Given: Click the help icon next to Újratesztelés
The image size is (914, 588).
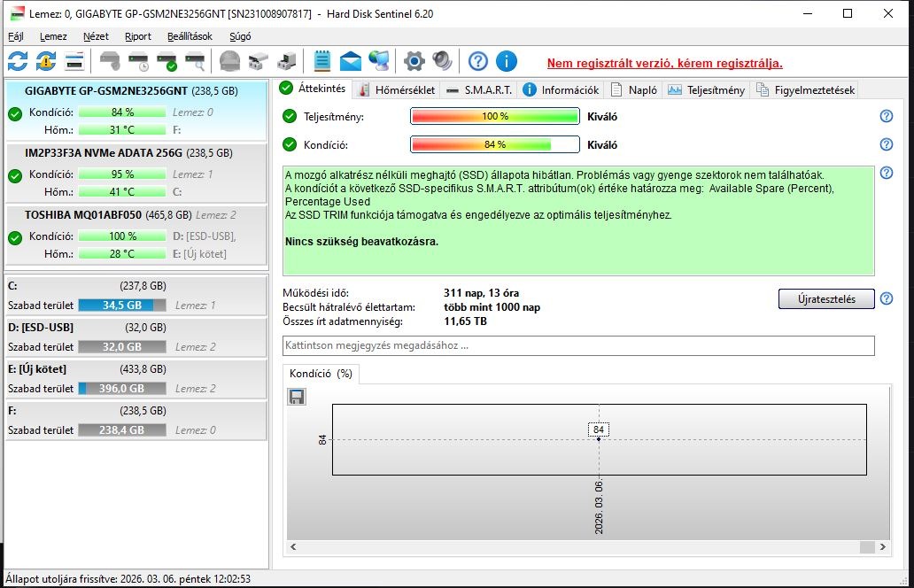Looking at the screenshot, I should [x=886, y=298].
